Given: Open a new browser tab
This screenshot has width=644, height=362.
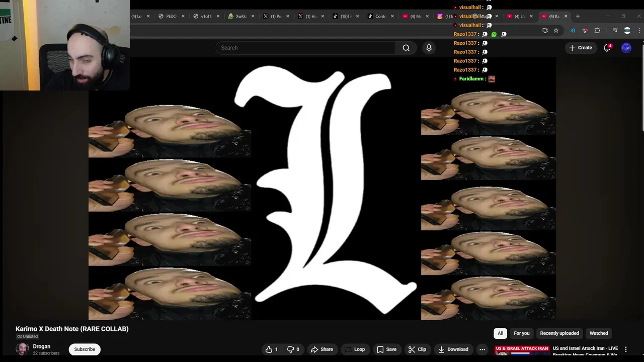Looking at the screenshot, I should [578, 16].
